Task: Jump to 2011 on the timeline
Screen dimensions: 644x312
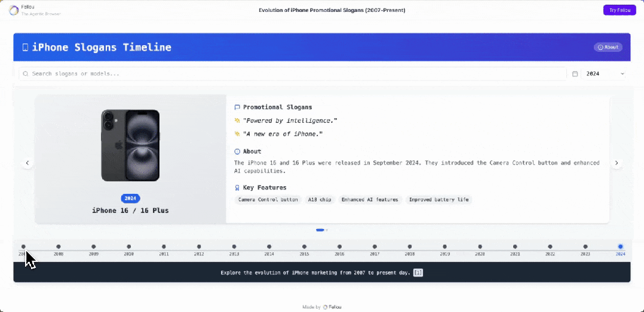Action: 164,247
